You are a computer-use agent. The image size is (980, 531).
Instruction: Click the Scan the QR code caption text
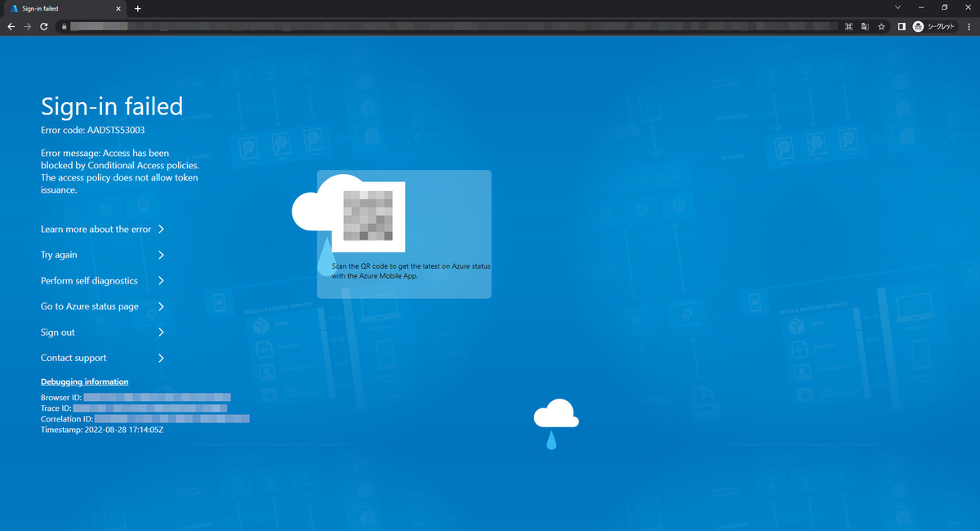click(x=411, y=271)
